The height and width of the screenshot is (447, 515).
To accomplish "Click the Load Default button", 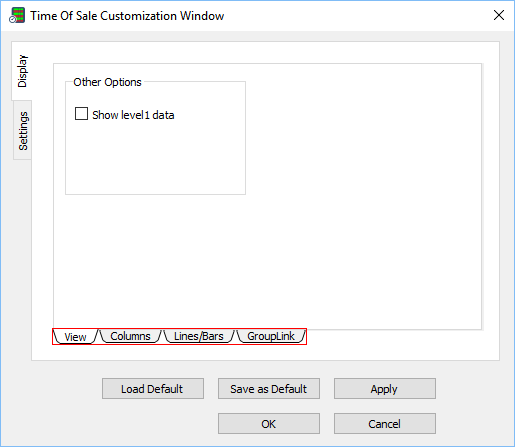I will pos(153,389).
